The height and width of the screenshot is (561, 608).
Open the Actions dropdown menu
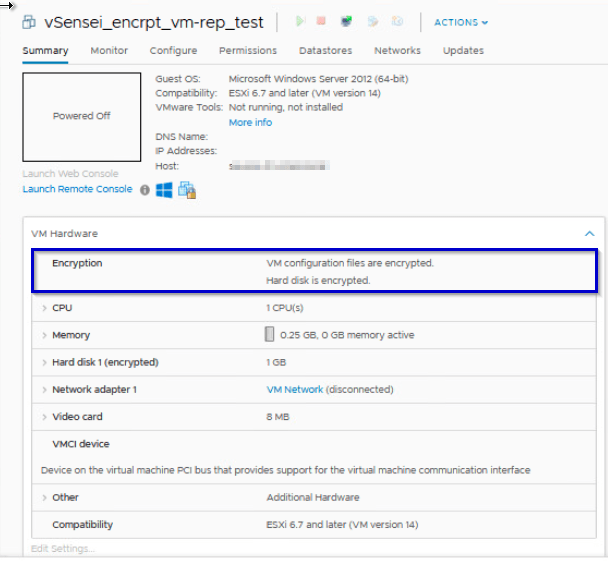(461, 22)
